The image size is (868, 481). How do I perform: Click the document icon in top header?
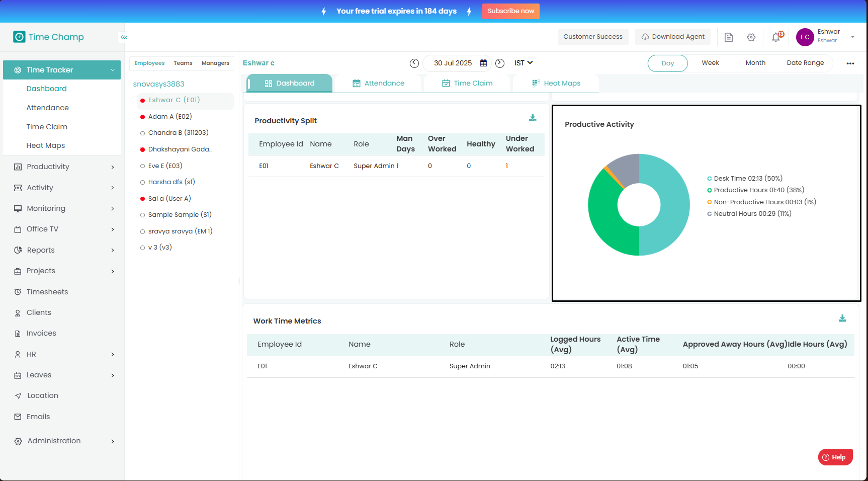point(728,37)
